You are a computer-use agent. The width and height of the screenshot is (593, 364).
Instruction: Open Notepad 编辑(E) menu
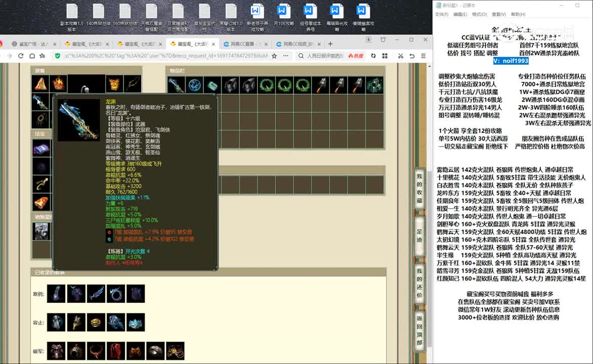(460, 14)
